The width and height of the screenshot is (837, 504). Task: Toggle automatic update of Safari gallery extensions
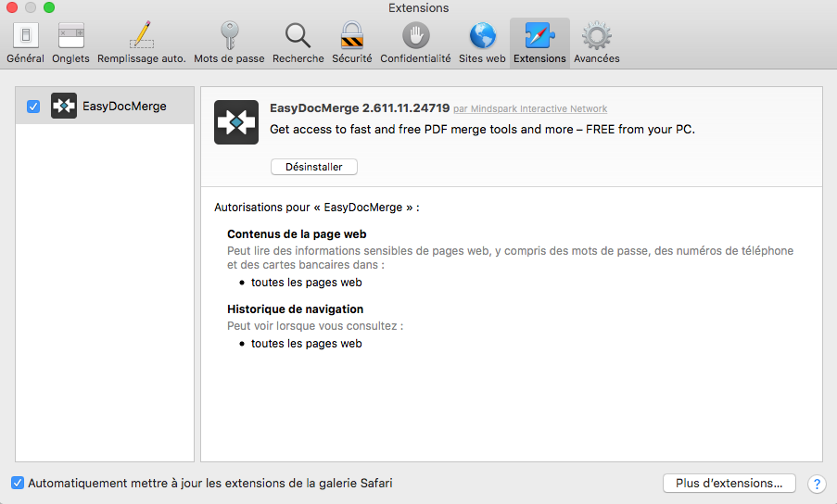coord(18,483)
